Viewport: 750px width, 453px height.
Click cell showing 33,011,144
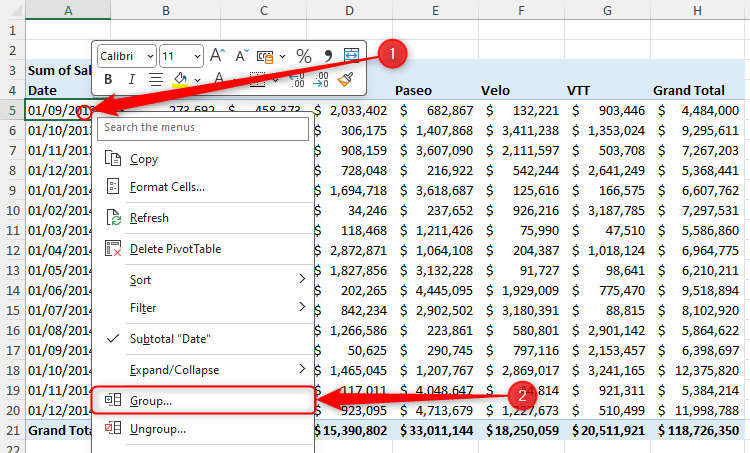[435, 431]
